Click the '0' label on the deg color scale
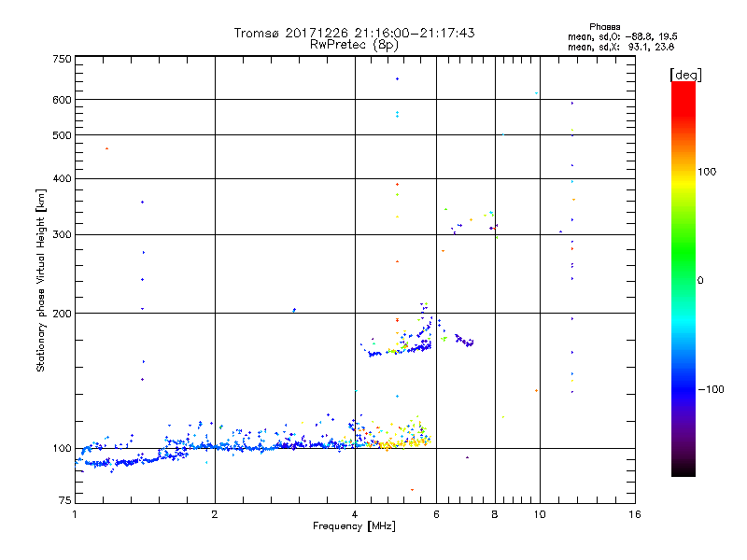Screen dimensions: 747x560 [700, 281]
